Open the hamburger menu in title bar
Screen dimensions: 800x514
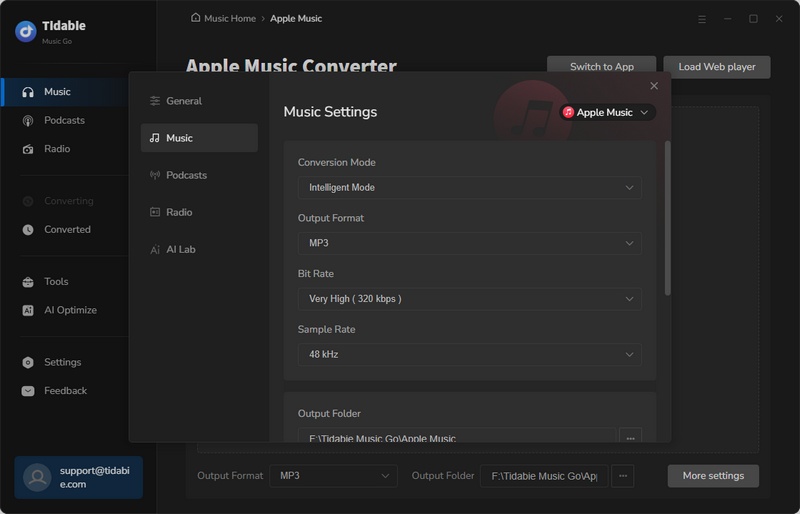[x=700, y=19]
